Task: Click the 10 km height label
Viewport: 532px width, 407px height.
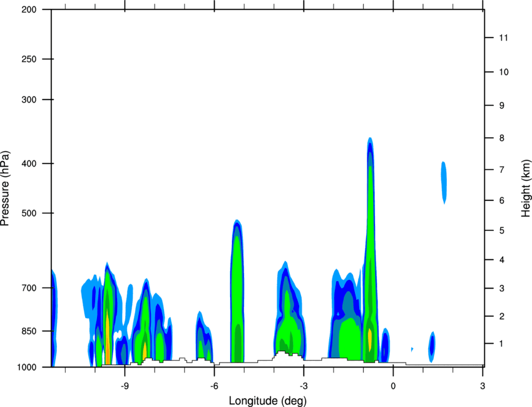Action: click(503, 72)
